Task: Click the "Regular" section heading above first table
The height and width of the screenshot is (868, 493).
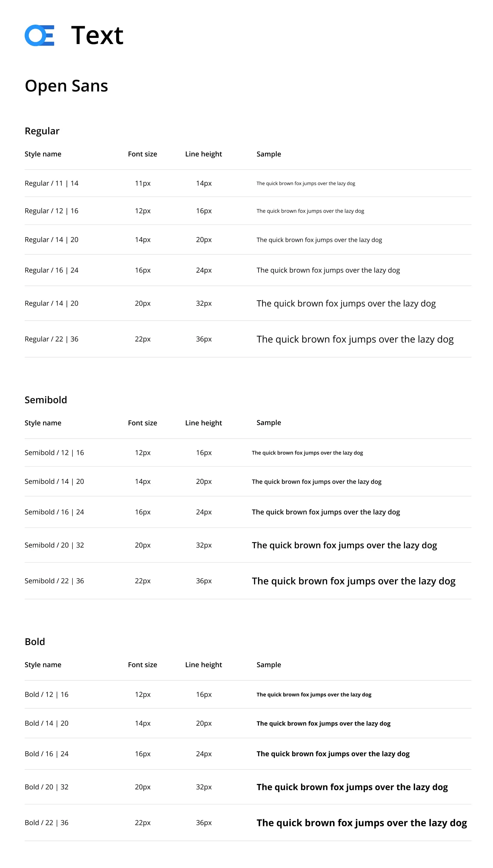Action: (42, 131)
